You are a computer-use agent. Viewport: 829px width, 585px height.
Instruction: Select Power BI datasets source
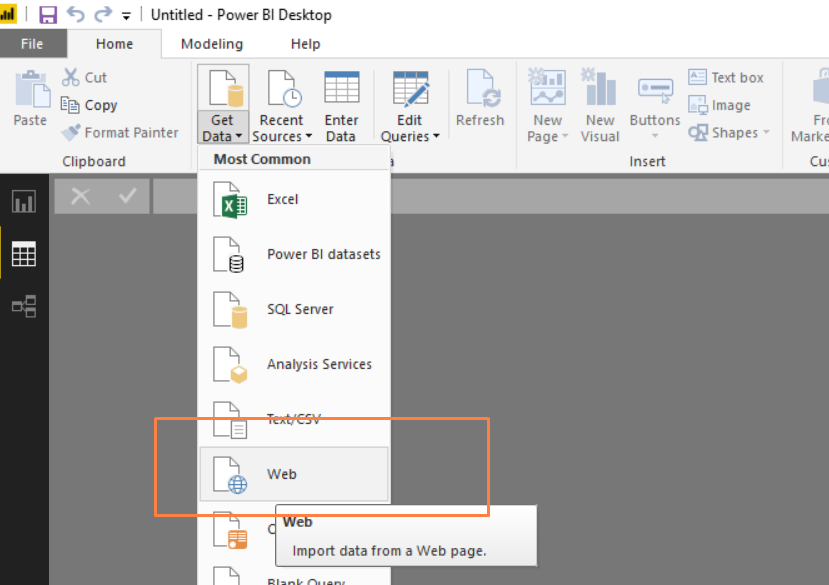[x=294, y=254]
